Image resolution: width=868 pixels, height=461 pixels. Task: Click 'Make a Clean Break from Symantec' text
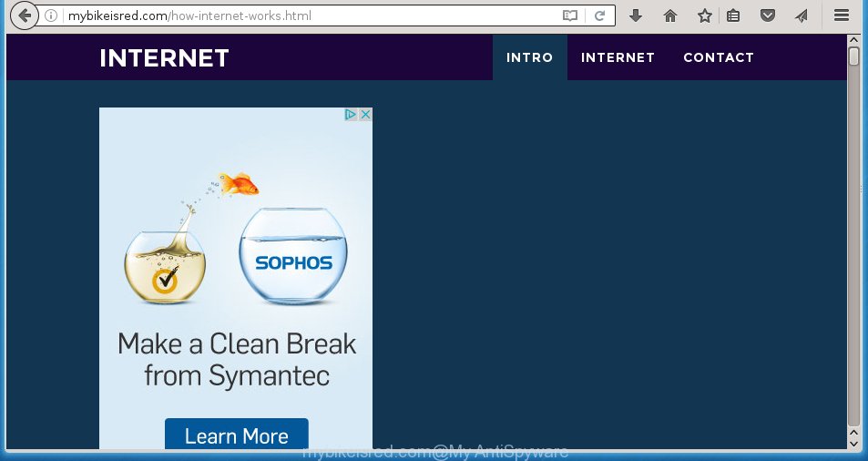point(237,360)
